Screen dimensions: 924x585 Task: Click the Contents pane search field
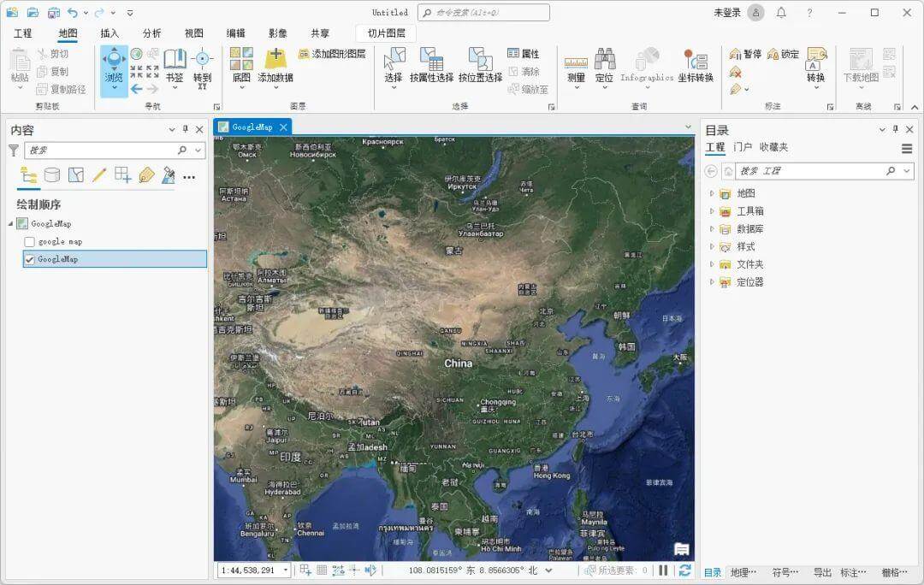click(x=101, y=151)
